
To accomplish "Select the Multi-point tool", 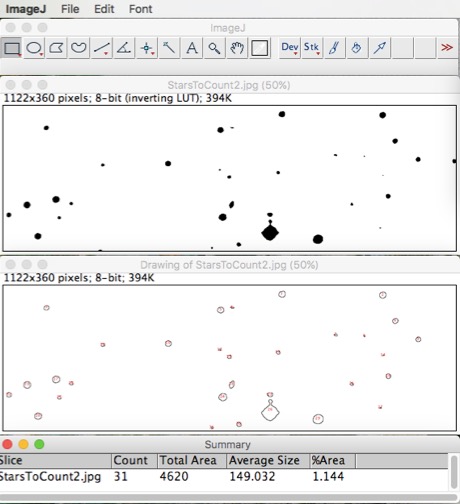I will tap(146, 48).
